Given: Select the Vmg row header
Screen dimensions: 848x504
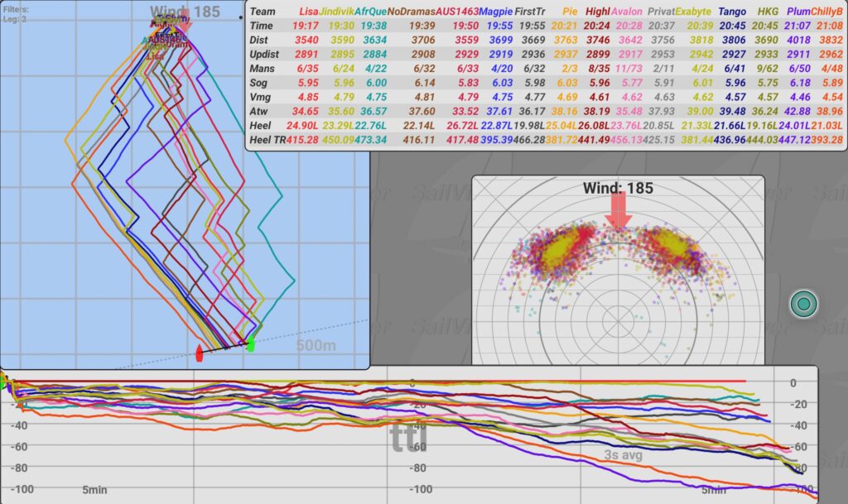Looking at the screenshot, I should point(259,97).
